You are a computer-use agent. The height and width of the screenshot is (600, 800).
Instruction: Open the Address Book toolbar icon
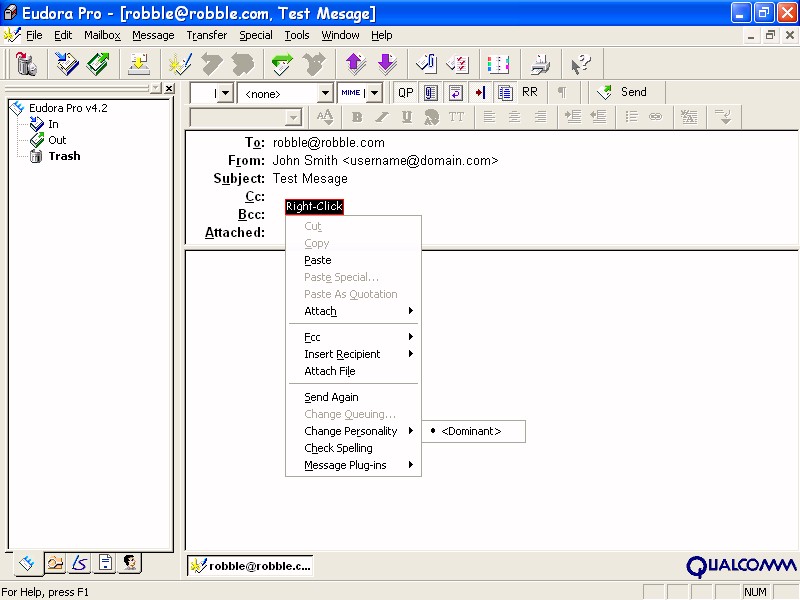pyautogui.click(x=498, y=64)
